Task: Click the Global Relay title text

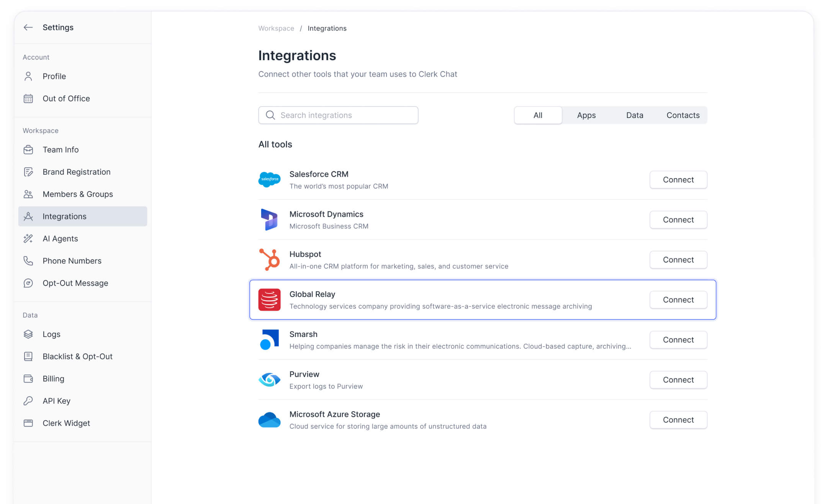Action: (x=312, y=294)
